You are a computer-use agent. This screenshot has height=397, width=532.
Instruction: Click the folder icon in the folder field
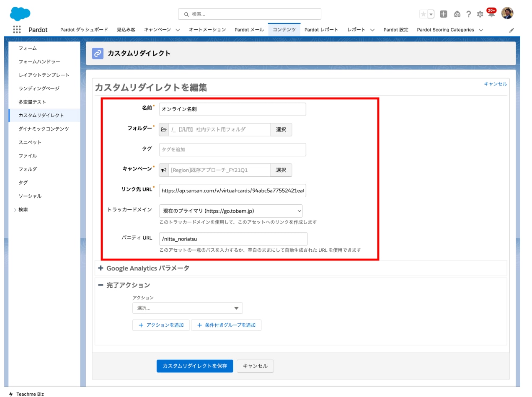point(164,129)
